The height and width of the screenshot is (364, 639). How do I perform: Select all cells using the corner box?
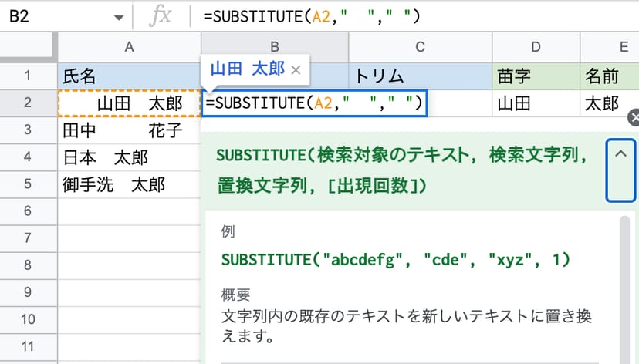pos(29,47)
